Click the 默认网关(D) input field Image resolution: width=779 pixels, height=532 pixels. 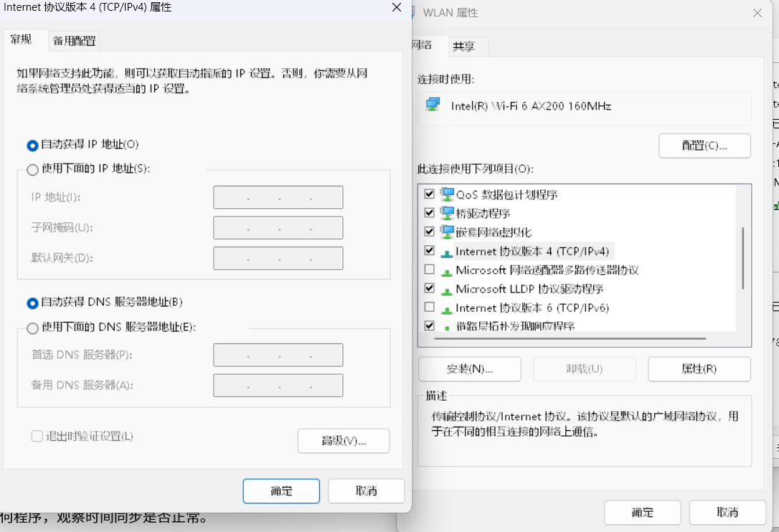(x=278, y=258)
